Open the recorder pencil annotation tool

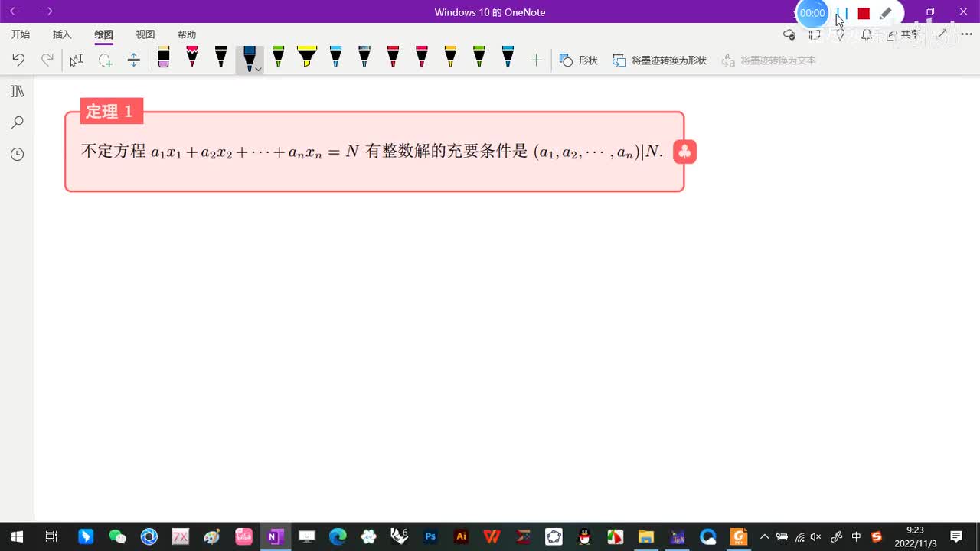click(x=886, y=13)
